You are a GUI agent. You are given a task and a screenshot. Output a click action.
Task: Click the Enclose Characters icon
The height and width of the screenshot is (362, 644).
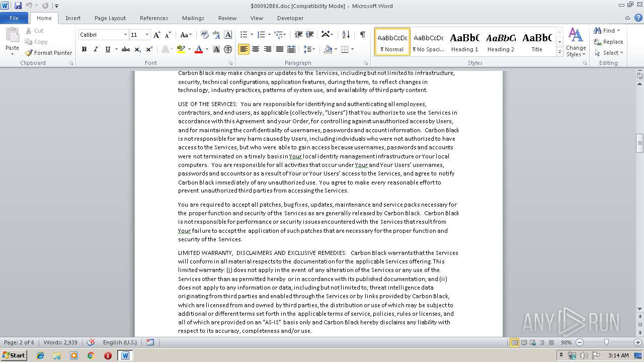pos(228,49)
